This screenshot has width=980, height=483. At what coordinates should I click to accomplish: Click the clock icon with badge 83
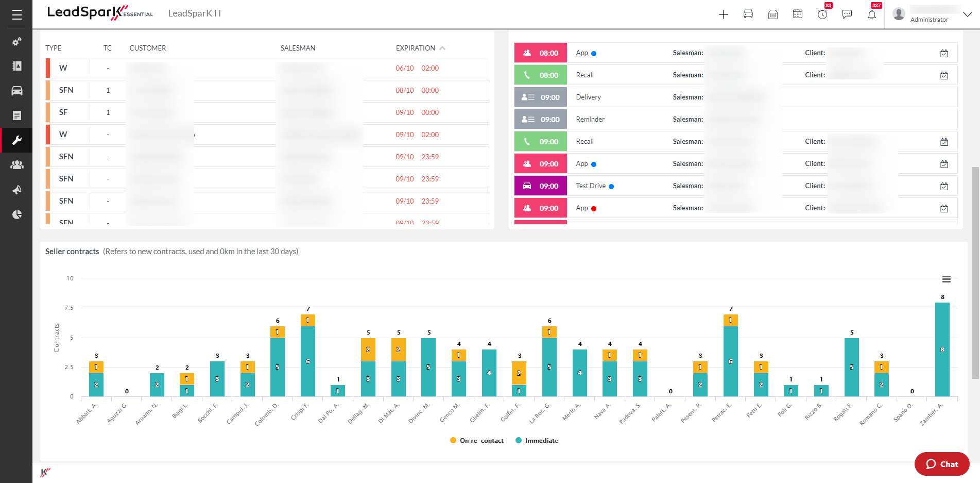click(x=822, y=14)
